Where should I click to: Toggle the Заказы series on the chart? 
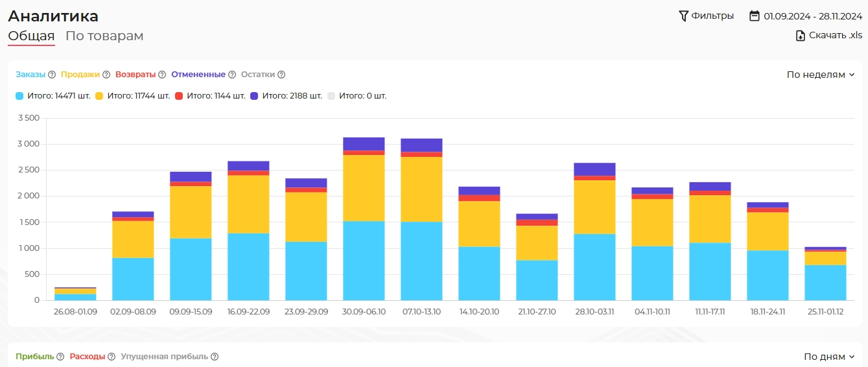point(30,75)
